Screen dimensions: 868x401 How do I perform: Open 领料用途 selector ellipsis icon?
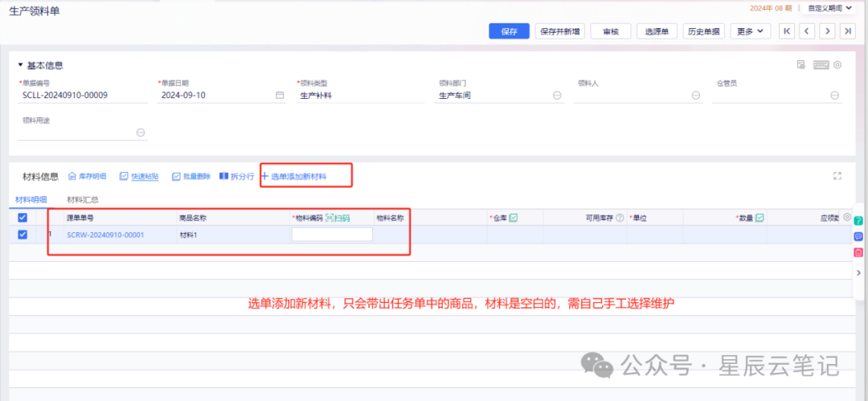click(x=141, y=133)
